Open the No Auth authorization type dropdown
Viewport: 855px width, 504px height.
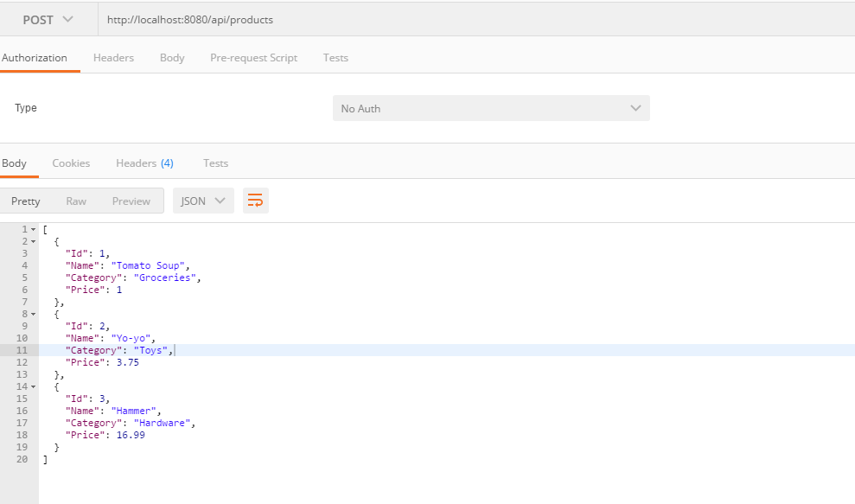pyautogui.click(x=491, y=107)
